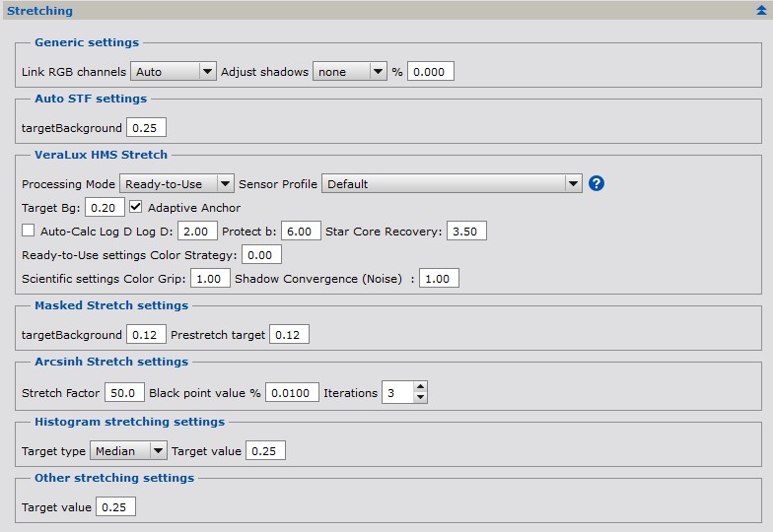Open the Sensor Profile dropdown
Viewport: 773px width, 532px height.
(x=452, y=184)
